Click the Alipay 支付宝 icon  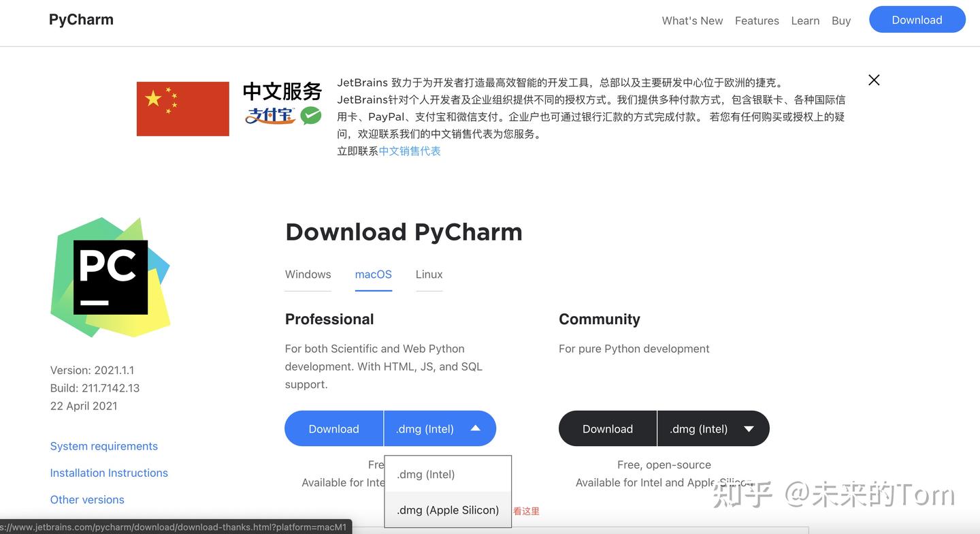tap(271, 116)
